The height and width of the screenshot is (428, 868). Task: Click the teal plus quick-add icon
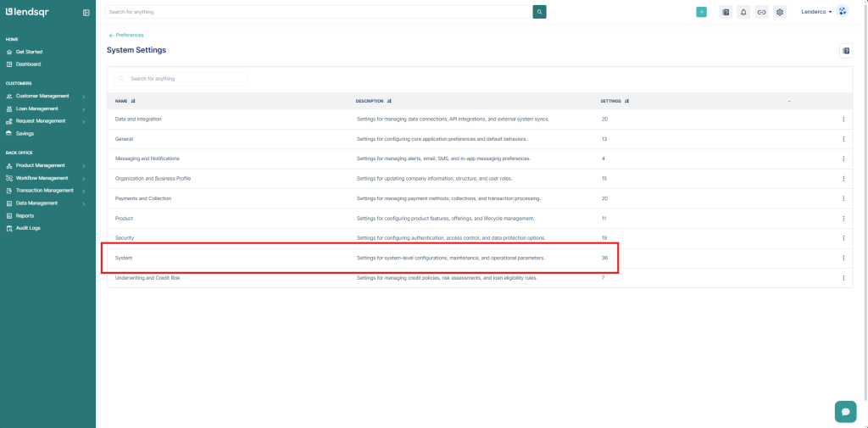701,12
